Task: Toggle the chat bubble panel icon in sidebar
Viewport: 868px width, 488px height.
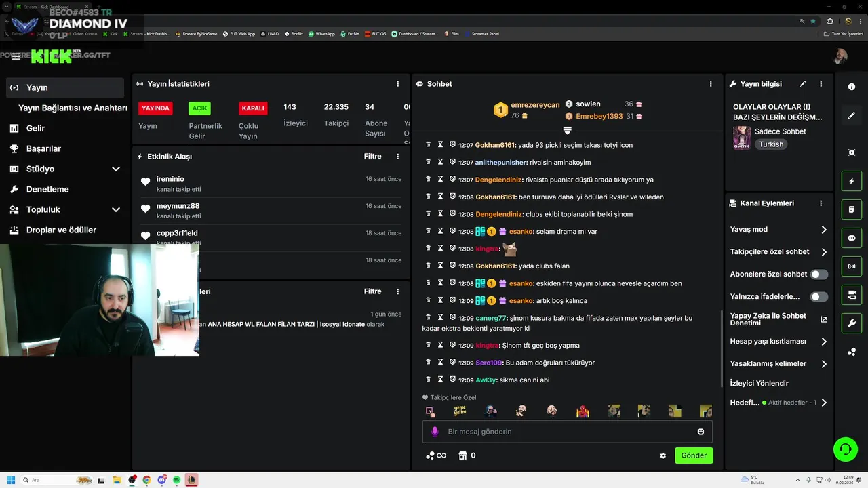Action: click(x=852, y=239)
